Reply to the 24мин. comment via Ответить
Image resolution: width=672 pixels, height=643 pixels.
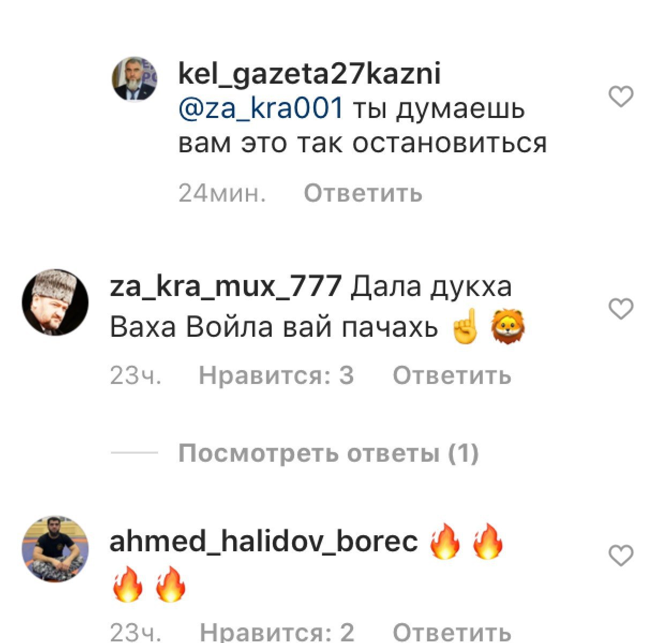[x=363, y=193]
